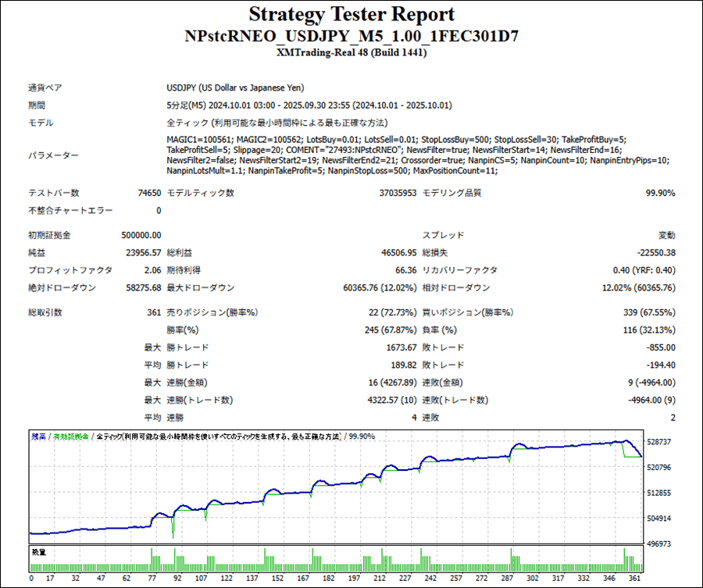703x588 pixels.
Task: Click the Strategy Tester Report title
Action: point(351,14)
